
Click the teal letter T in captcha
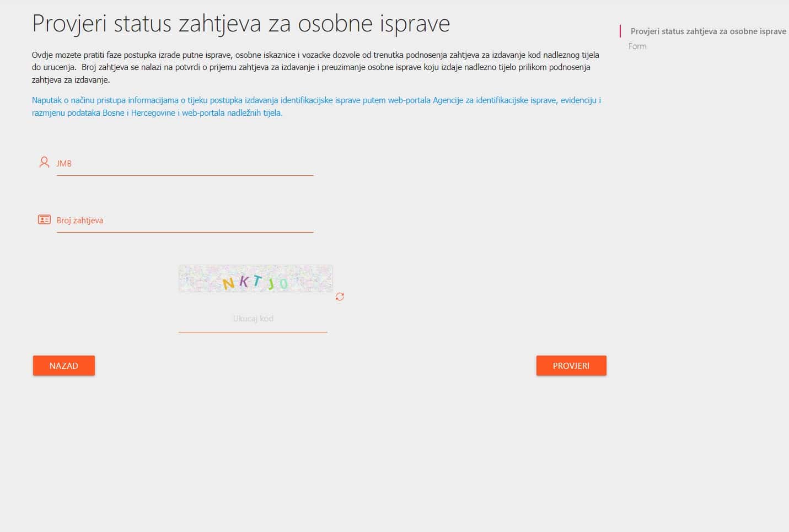coord(257,280)
